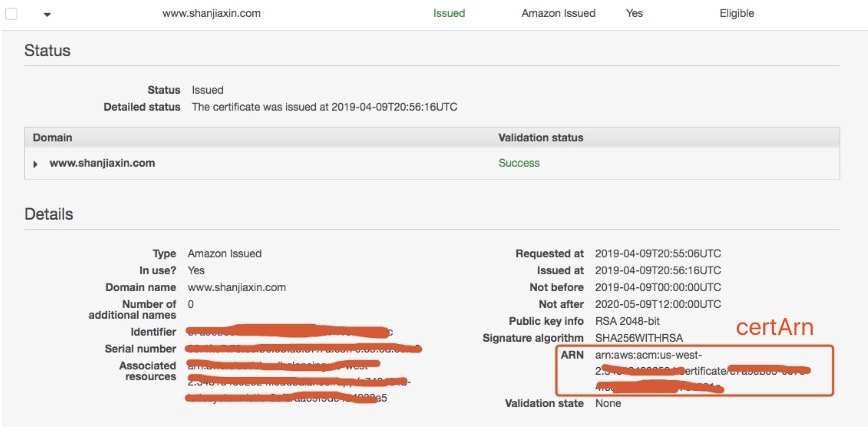The image size is (868, 432).
Task: Click the Amazon Issued type in top row
Action: (558, 13)
